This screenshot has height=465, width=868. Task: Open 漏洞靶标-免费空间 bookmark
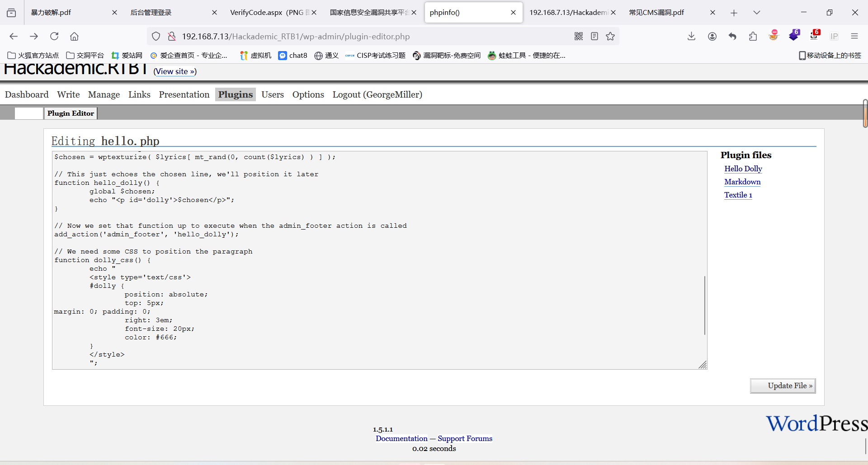446,55
